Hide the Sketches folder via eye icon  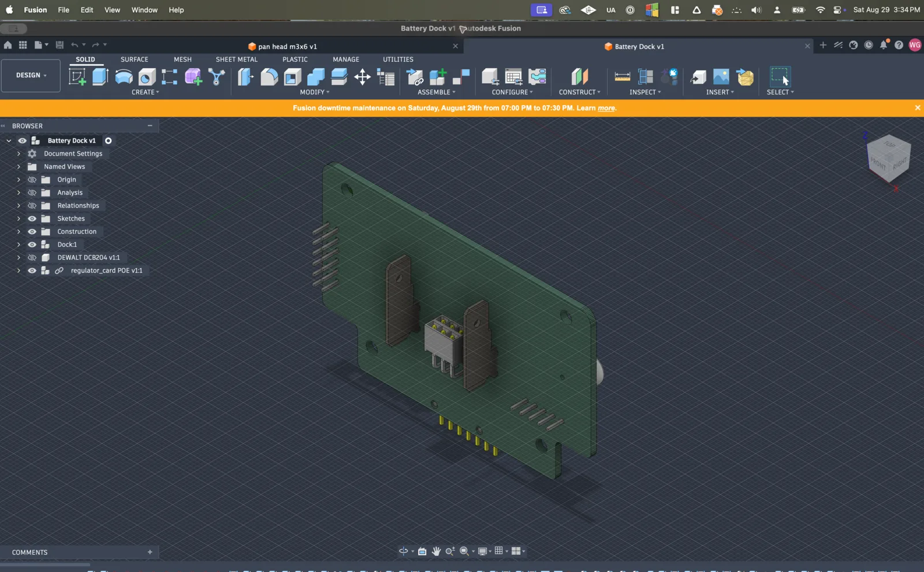point(32,218)
